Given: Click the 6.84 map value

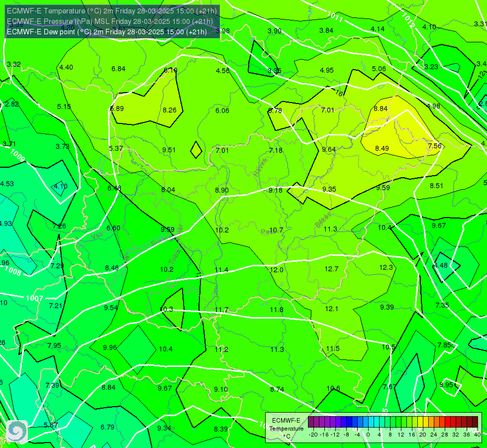Looking at the screenshot, I should 118,69.
